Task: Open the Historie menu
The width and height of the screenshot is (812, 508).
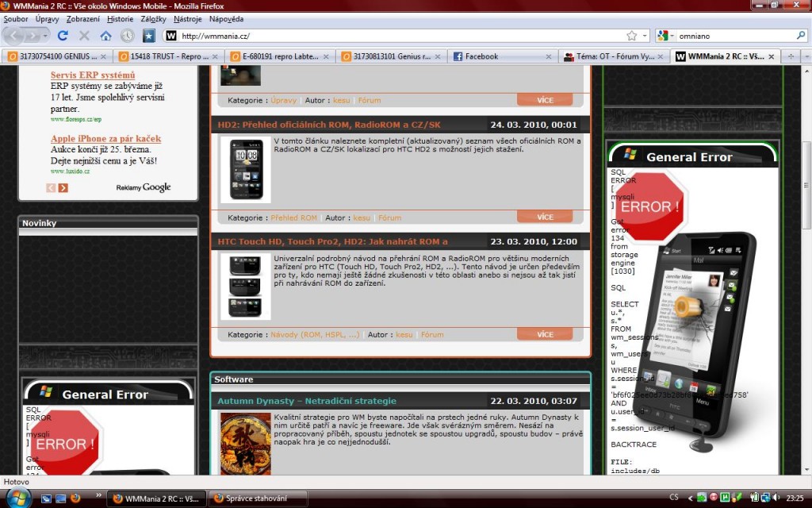Action: click(121, 19)
